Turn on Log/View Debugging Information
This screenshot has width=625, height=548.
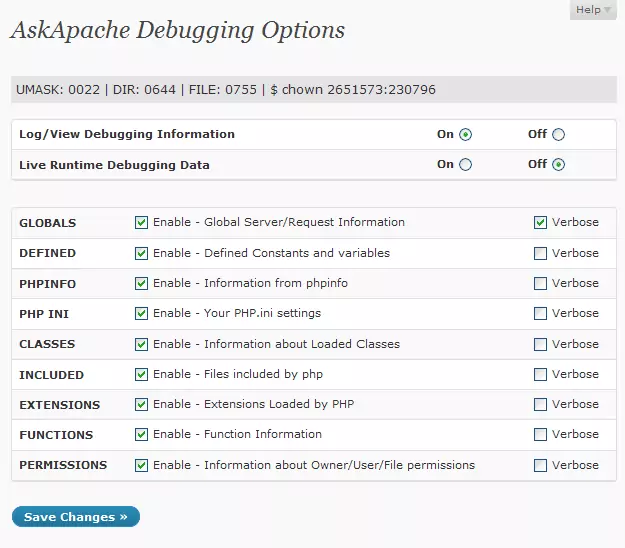(466, 135)
